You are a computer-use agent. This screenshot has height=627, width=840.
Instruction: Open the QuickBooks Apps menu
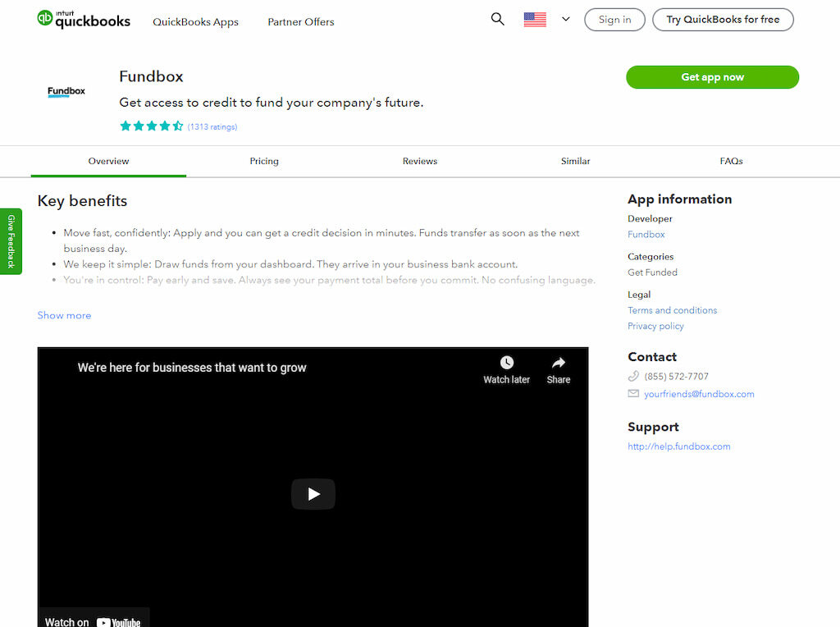[x=195, y=22]
